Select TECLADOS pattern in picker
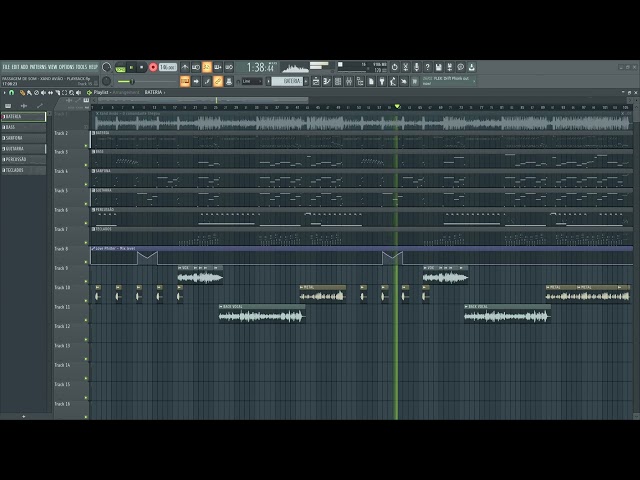The image size is (640, 480). pos(24,170)
